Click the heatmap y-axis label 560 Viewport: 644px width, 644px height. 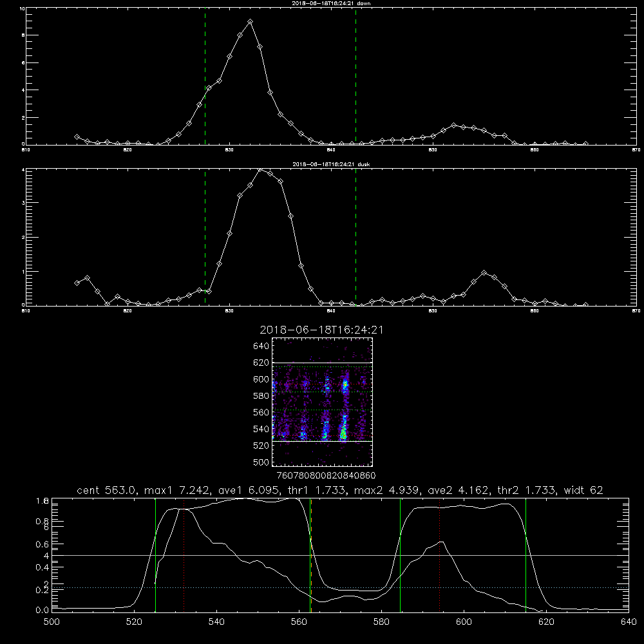click(x=261, y=412)
